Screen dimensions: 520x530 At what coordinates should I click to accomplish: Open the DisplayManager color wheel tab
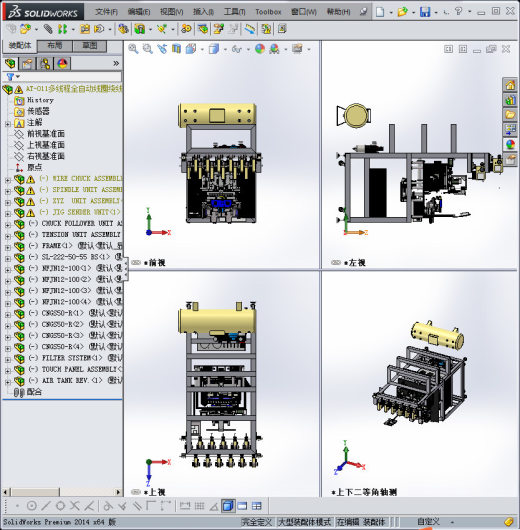pyautogui.click(x=63, y=64)
